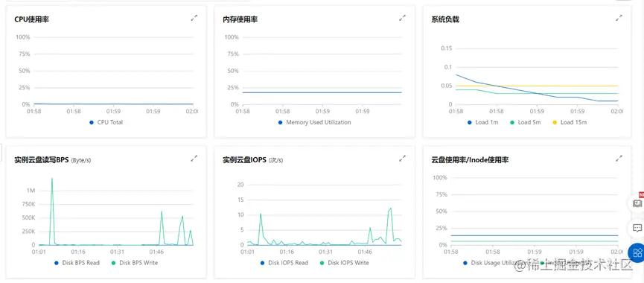Toggle Disk Usage Utilization legend series
Screen dimensions: 644x283
[496, 262]
